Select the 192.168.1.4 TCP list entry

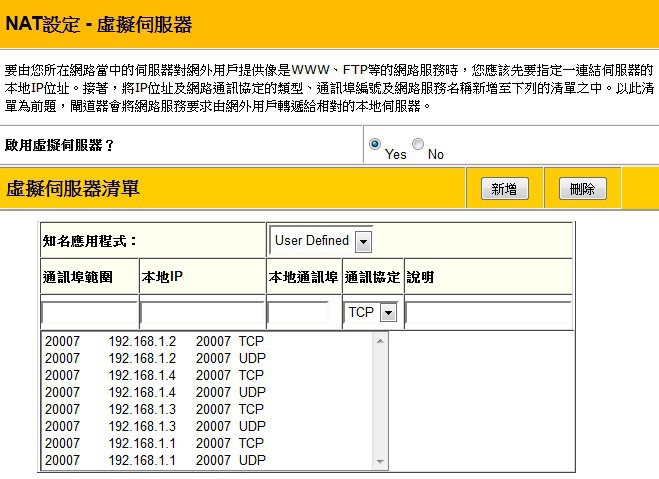[x=155, y=375]
